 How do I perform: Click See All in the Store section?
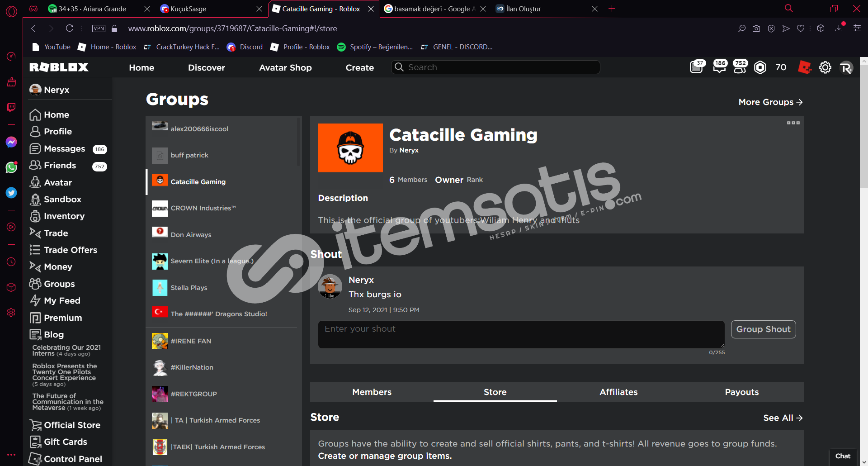783,418
